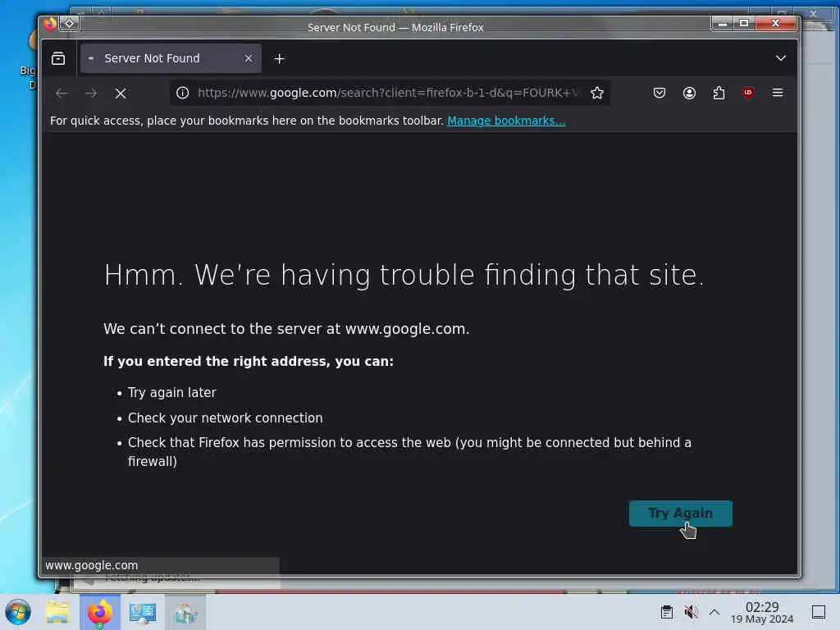
Task: Go forward to the next page
Action: tap(91, 94)
